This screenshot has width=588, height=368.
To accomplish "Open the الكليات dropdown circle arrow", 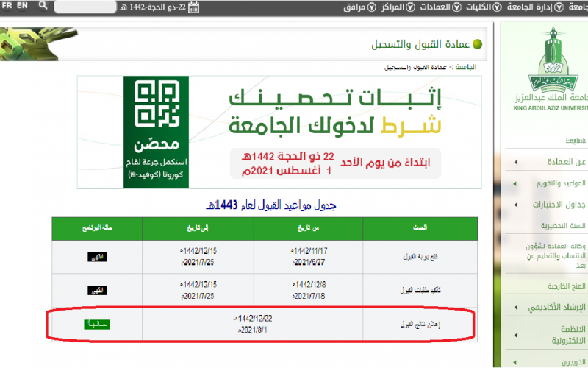I will (497, 7).
